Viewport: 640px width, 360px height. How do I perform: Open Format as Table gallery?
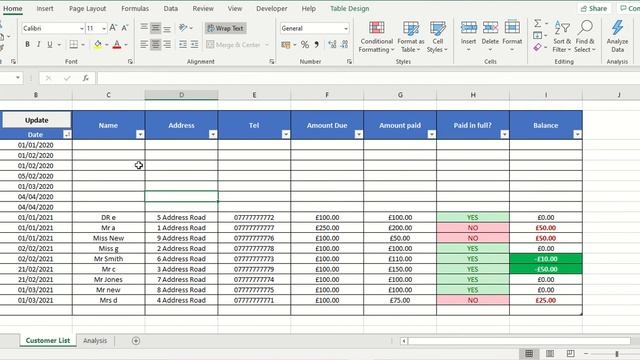tap(411, 37)
